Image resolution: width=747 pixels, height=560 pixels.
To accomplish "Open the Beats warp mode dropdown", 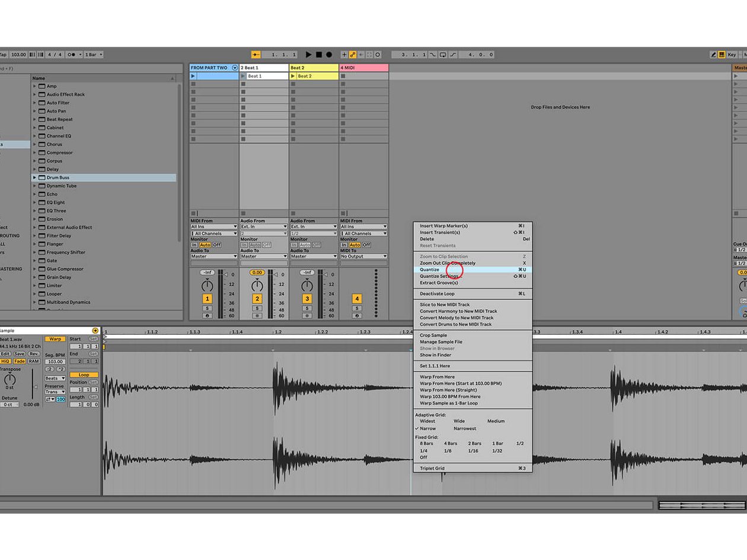I will (55, 379).
